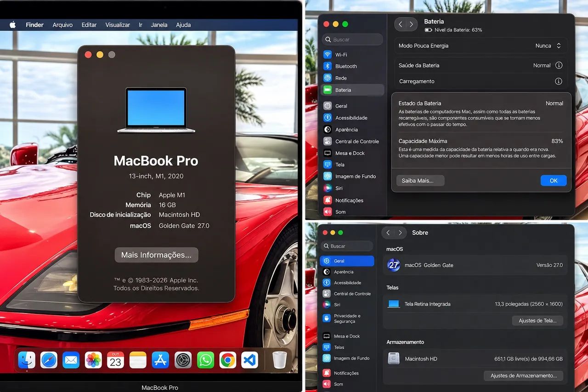Go forward in the Bateria window

click(x=411, y=24)
